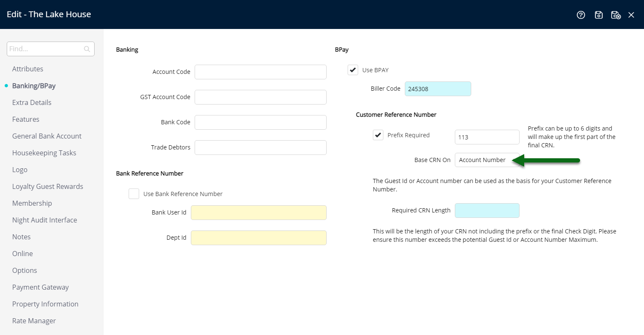Open General Bank Account section
This screenshot has height=335, width=644.
(x=47, y=136)
